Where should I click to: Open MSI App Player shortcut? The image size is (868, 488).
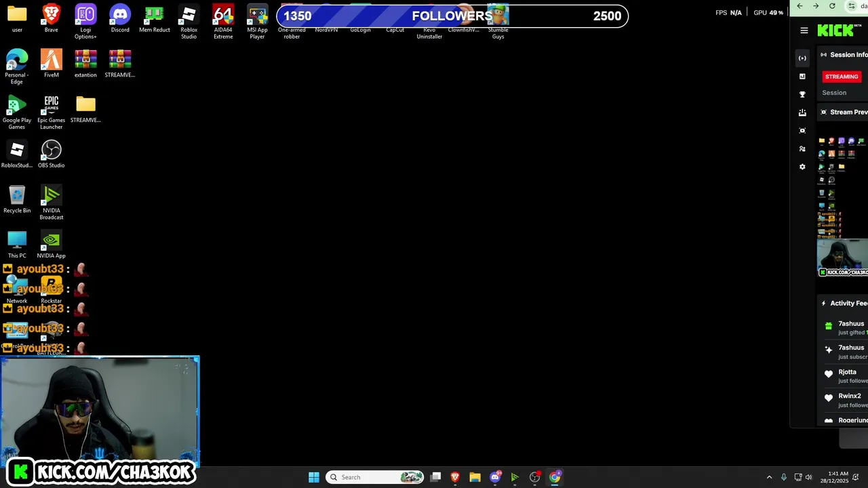click(257, 22)
